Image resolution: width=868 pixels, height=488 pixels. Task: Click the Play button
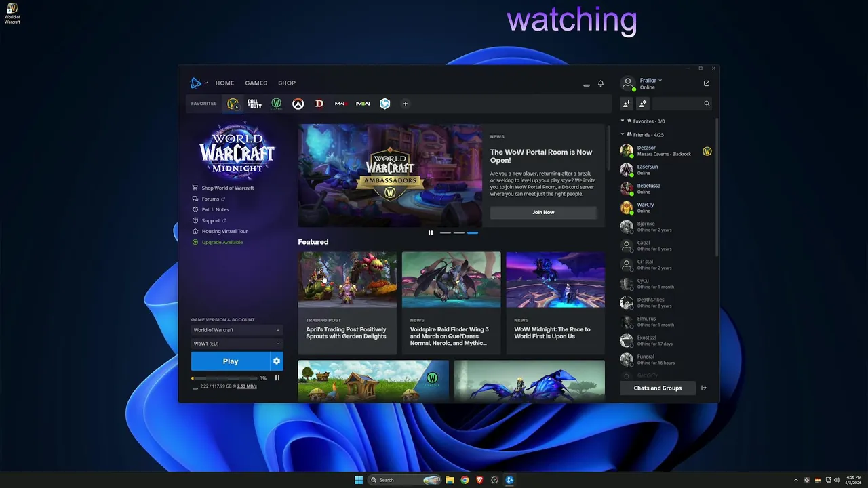click(x=231, y=361)
